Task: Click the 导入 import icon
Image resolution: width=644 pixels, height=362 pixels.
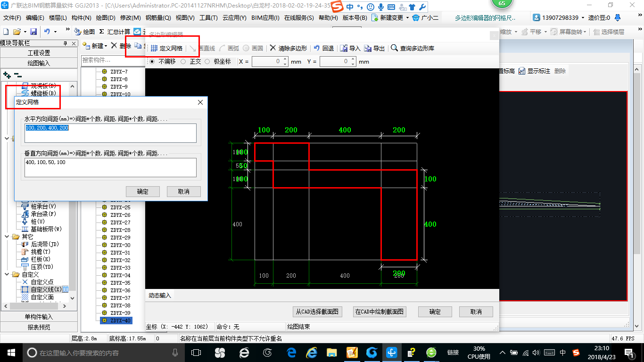Action: [x=344, y=48]
